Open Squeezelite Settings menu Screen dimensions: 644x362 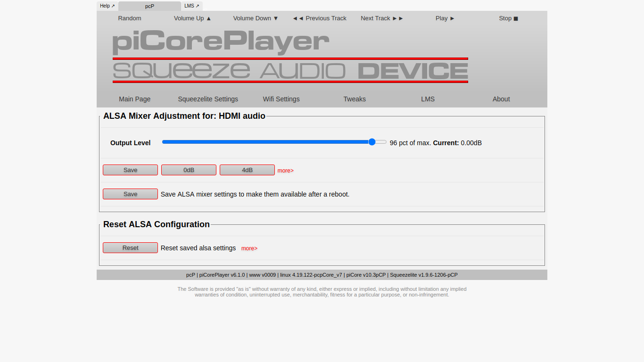208,99
